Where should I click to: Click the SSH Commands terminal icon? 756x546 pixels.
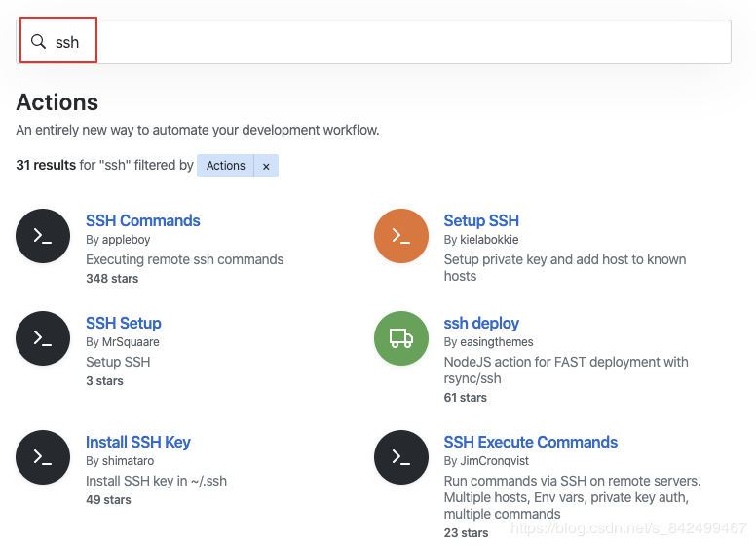(x=43, y=236)
